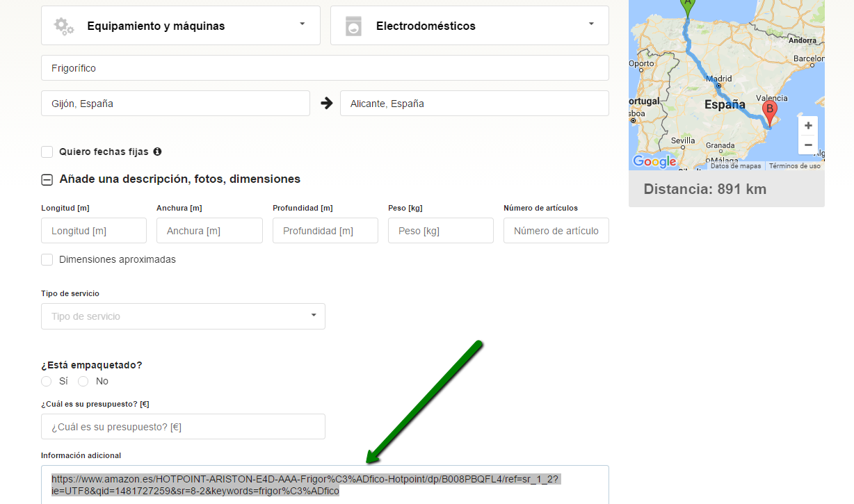
Task: Expand the Tipo de servicio dropdown
Action: 314,316
